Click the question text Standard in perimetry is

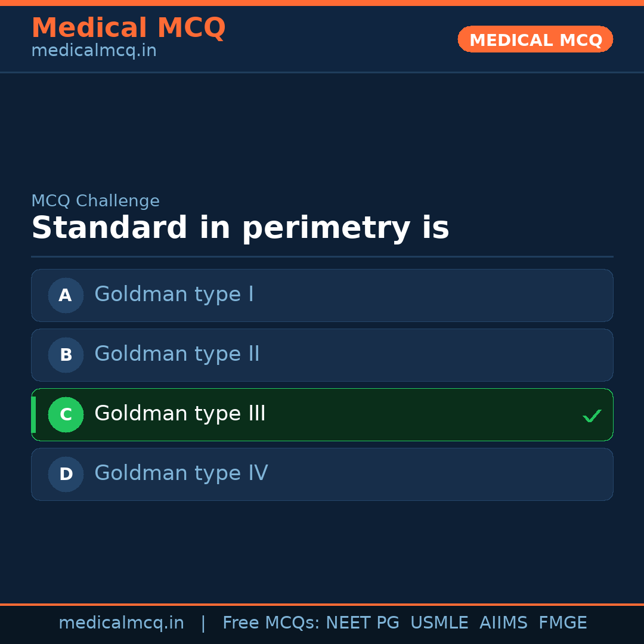(x=240, y=227)
